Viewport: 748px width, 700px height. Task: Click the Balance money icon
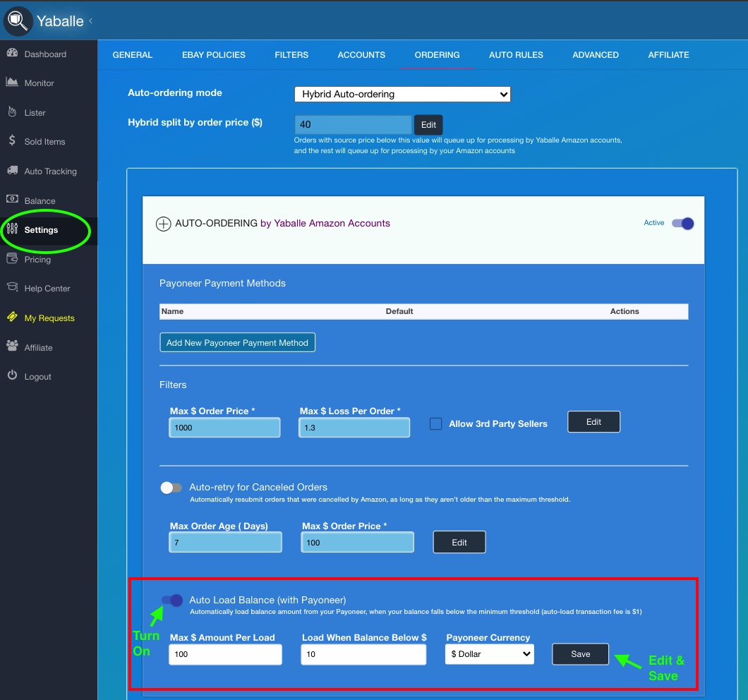click(13, 200)
